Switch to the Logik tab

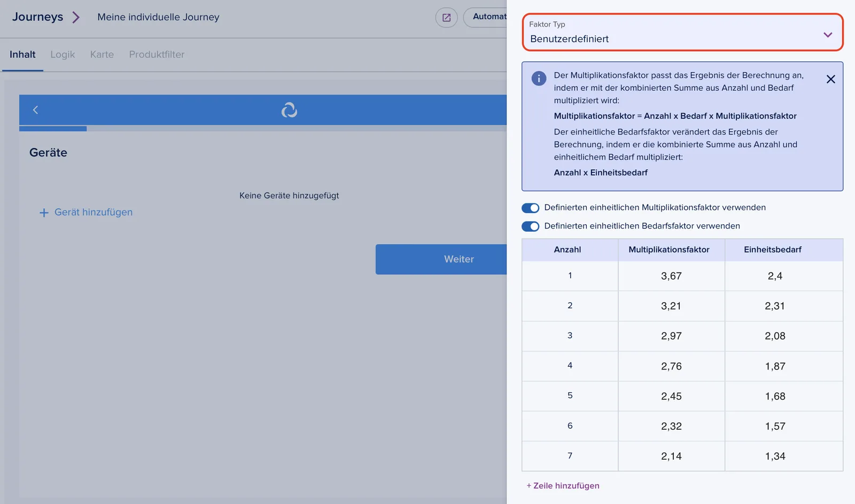pos(63,54)
